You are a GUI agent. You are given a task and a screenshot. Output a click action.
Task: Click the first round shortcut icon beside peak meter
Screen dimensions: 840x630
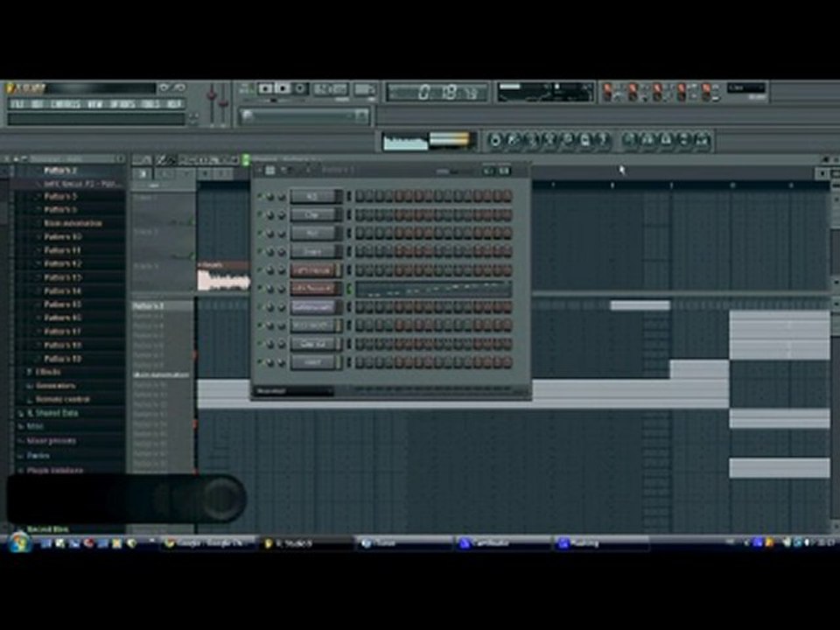pos(495,140)
